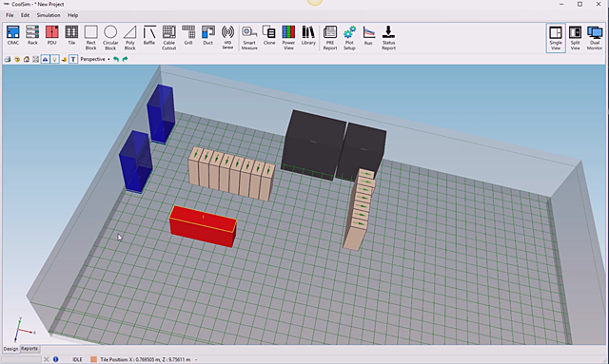Select the larger dark CRAC unit

(314, 144)
